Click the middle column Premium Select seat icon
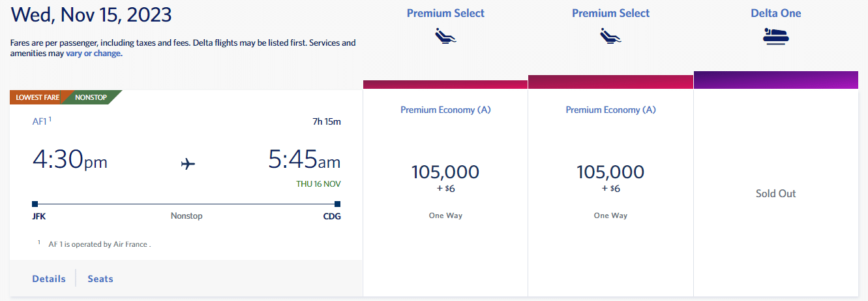The height and width of the screenshot is (301, 868). (610, 37)
